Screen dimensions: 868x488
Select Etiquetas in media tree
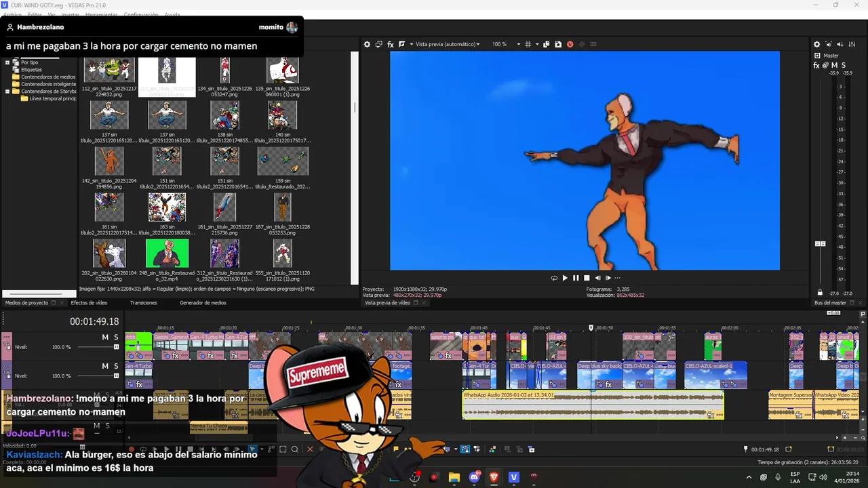point(31,69)
